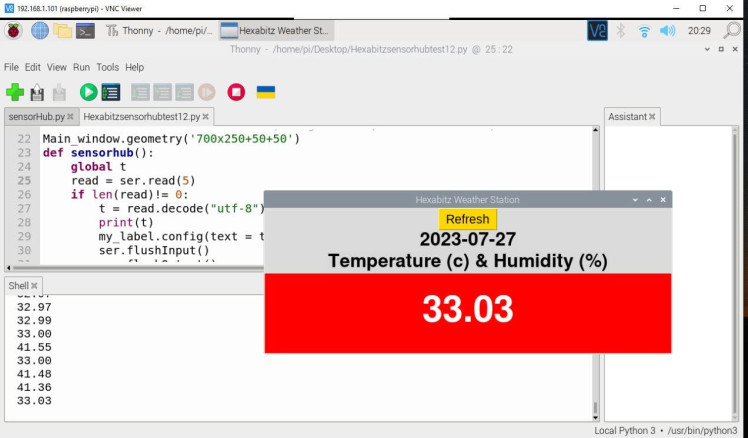Image resolution: width=748 pixels, height=438 pixels.
Task: Click the Ukraine flag support icon
Action: [266, 92]
